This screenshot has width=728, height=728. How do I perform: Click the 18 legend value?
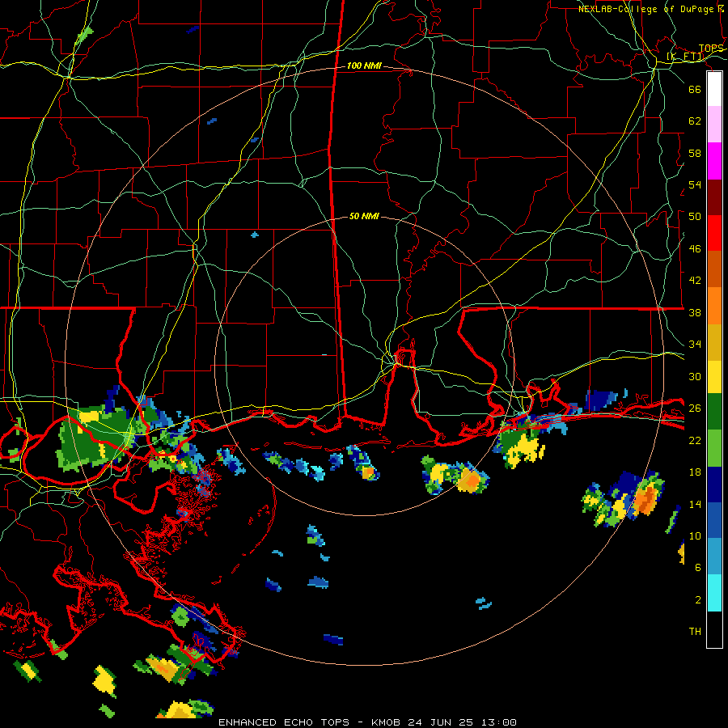(695, 472)
